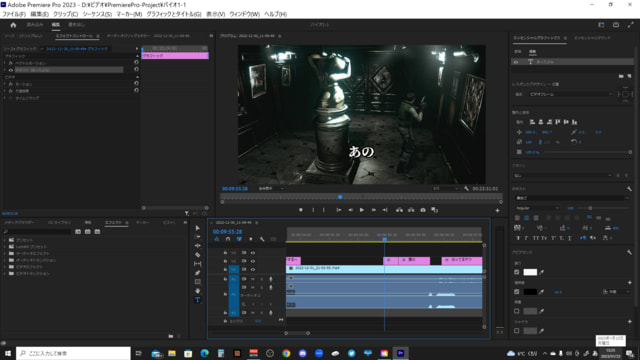Select the Razor tool

[x=198, y=255]
